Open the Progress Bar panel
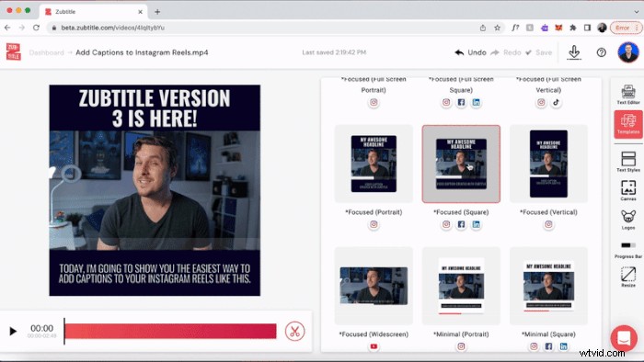The image size is (644, 362). point(628,249)
